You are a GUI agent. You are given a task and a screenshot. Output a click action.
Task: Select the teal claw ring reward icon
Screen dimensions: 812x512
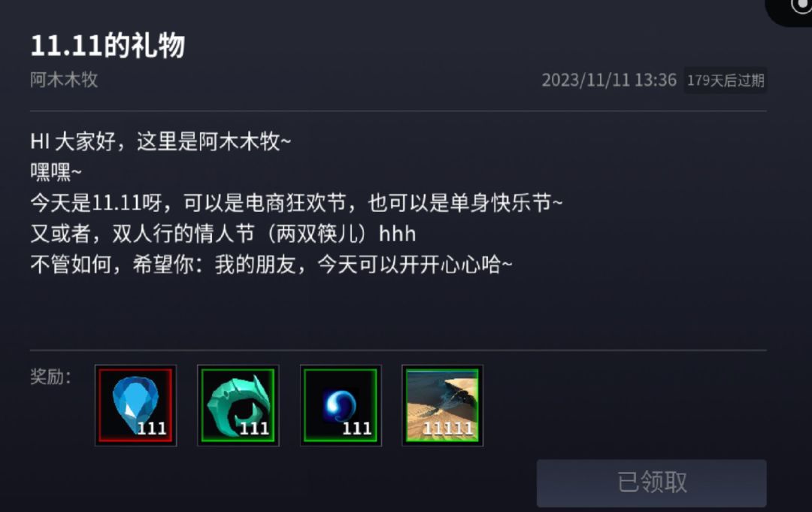coord(238,405)
